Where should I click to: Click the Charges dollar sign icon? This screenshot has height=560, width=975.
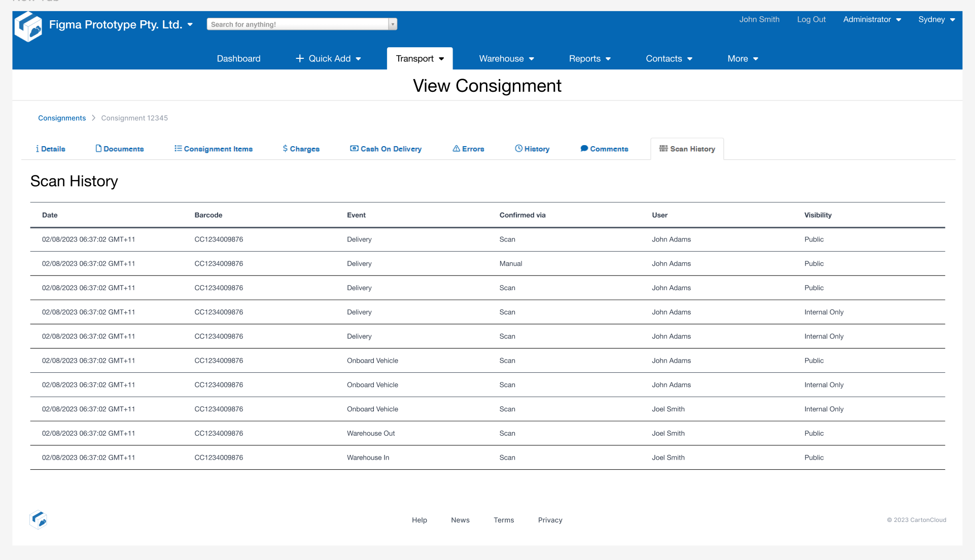click(285, 148)
